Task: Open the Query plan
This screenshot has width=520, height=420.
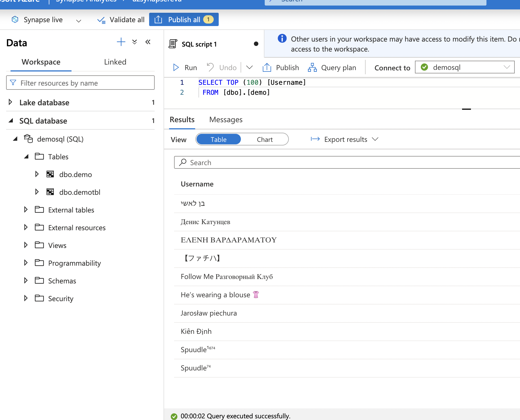Action: point(332,68)
